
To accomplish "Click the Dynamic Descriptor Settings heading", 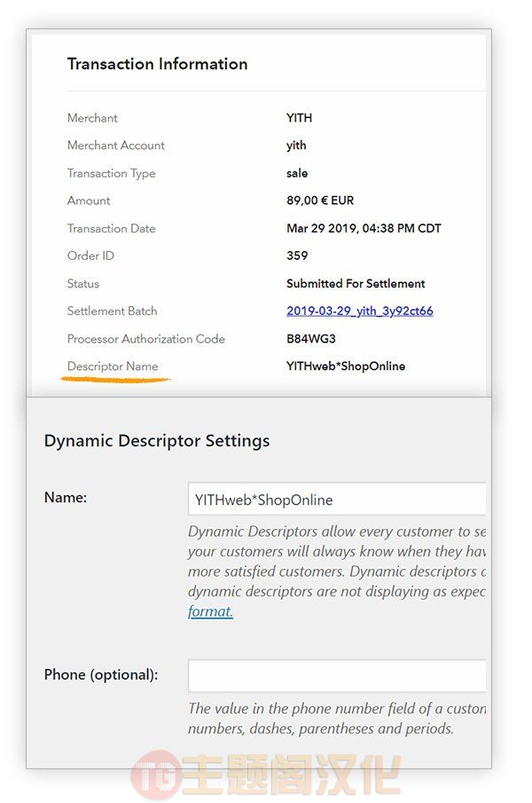I will coord(157,441).
